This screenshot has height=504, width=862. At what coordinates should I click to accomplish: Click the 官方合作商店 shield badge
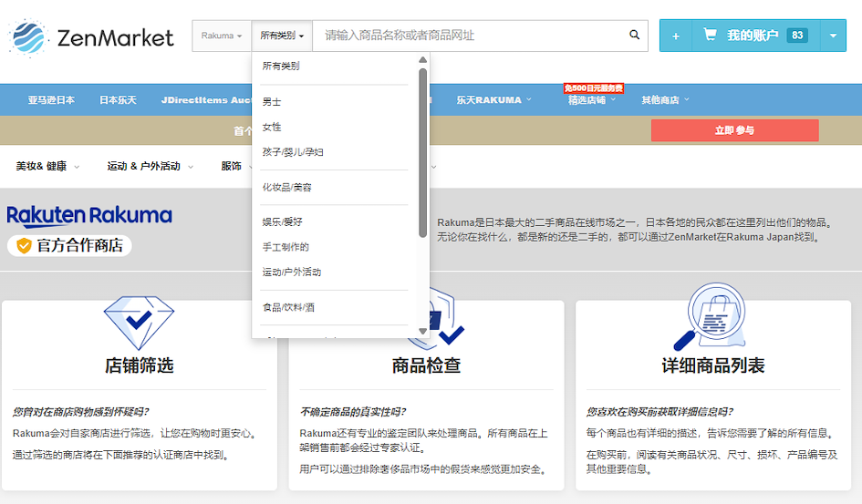point(70,246)
